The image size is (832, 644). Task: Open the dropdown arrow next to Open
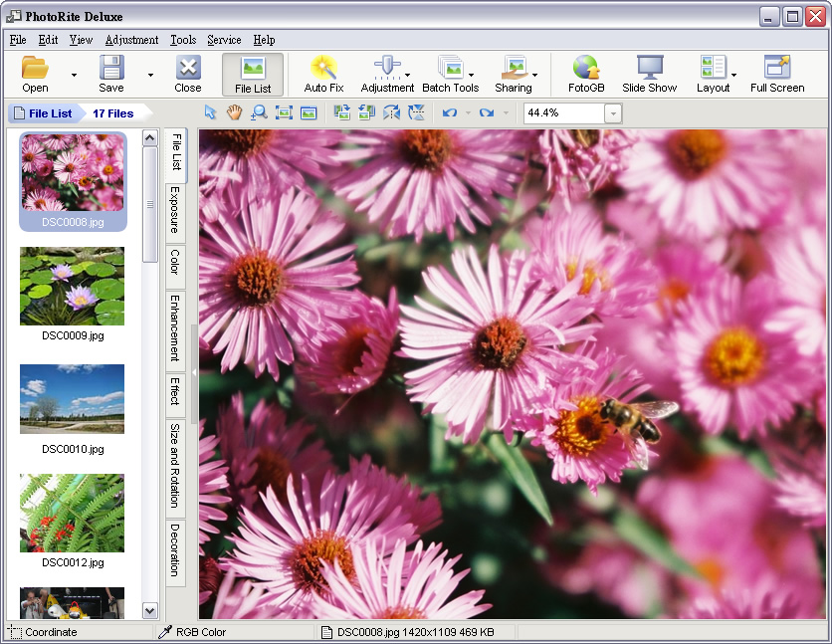[74, 75]
